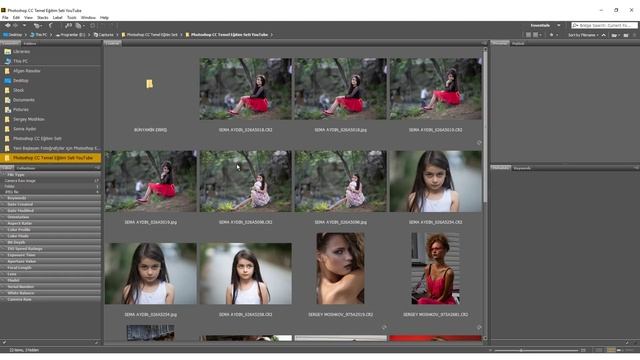Expand the ISO Speed Ratings filter section
Image resolution: width=640 pixels, height=360 pixels.
(51, 249)
